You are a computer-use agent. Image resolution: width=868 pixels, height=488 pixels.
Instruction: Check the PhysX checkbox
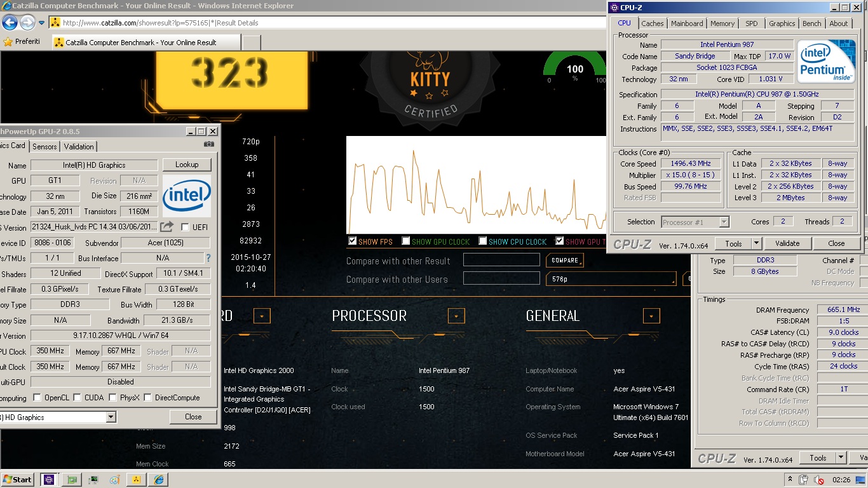(x=113, y=398)
